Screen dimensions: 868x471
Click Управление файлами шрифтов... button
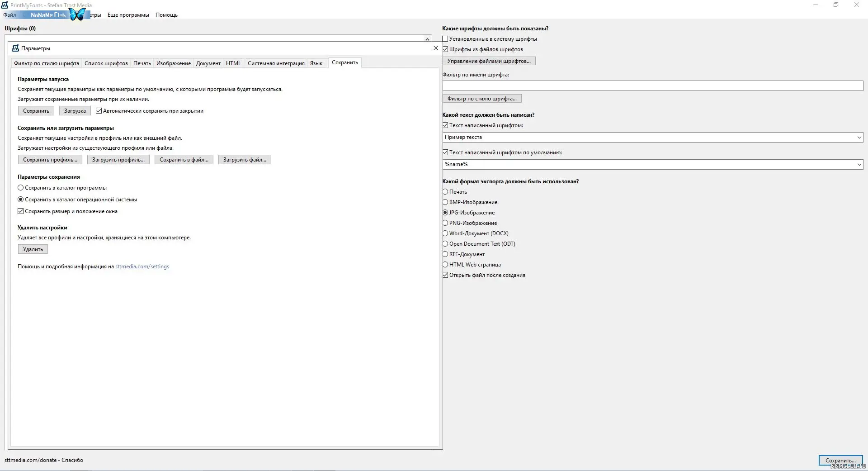click(x=489, y=61)
